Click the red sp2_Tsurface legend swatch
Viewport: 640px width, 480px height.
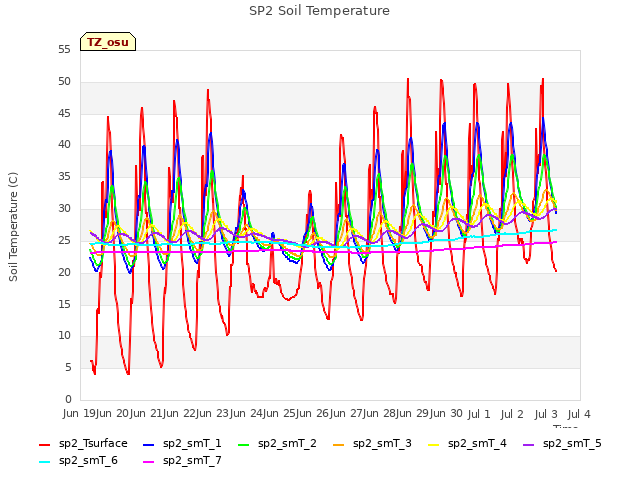[44, 444]
